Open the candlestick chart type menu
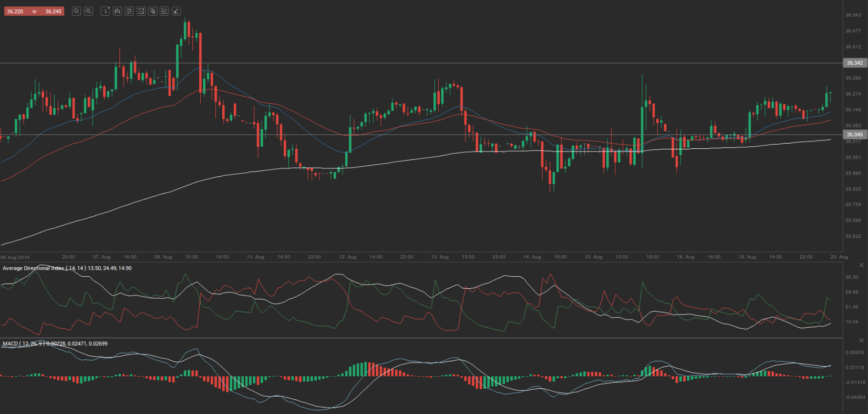 pos(117,11)
